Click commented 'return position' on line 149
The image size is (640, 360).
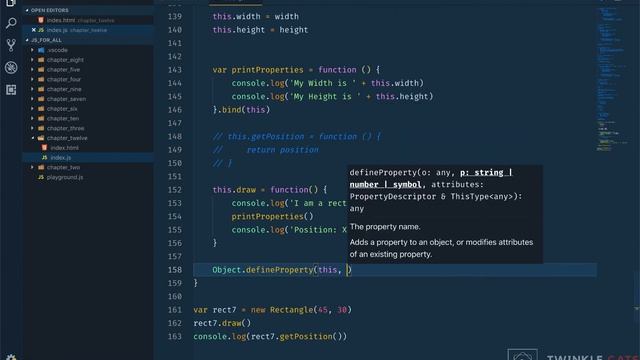[282, 150]
